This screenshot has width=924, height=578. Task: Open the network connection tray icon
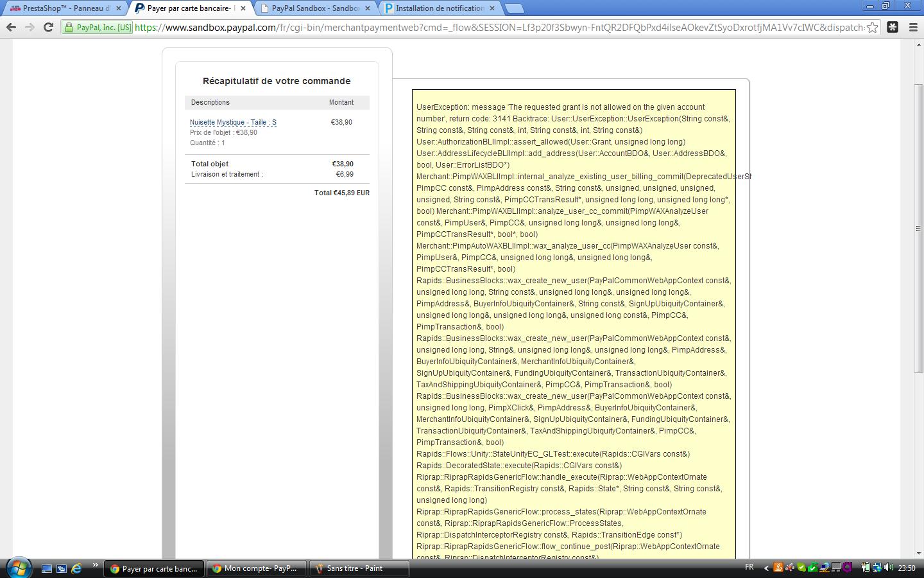tap(877, 568)
